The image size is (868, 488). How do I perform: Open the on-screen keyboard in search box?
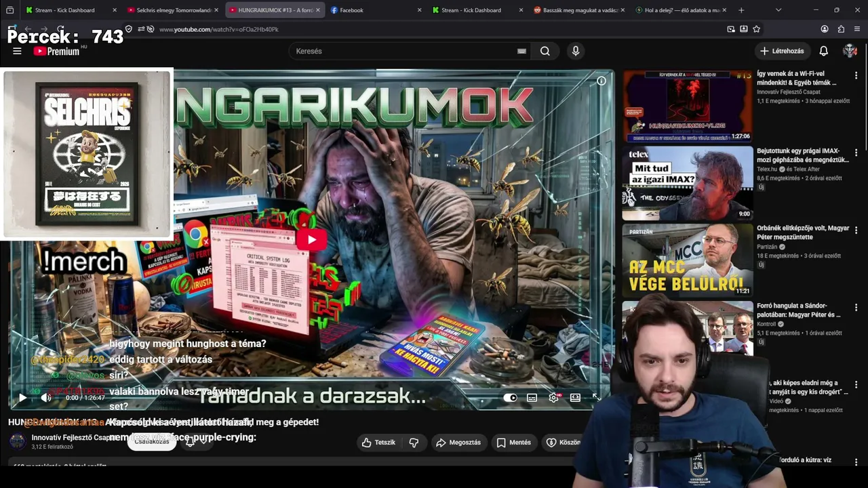(521, 51)
